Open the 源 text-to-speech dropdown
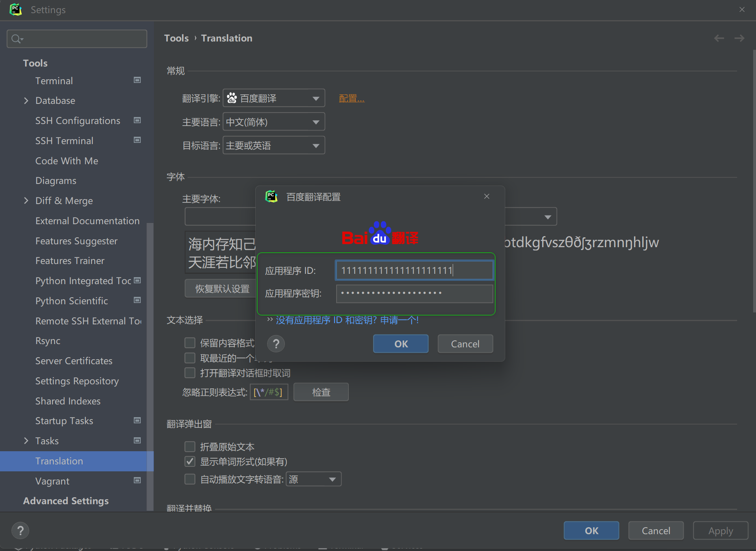 tap(314, 479)
